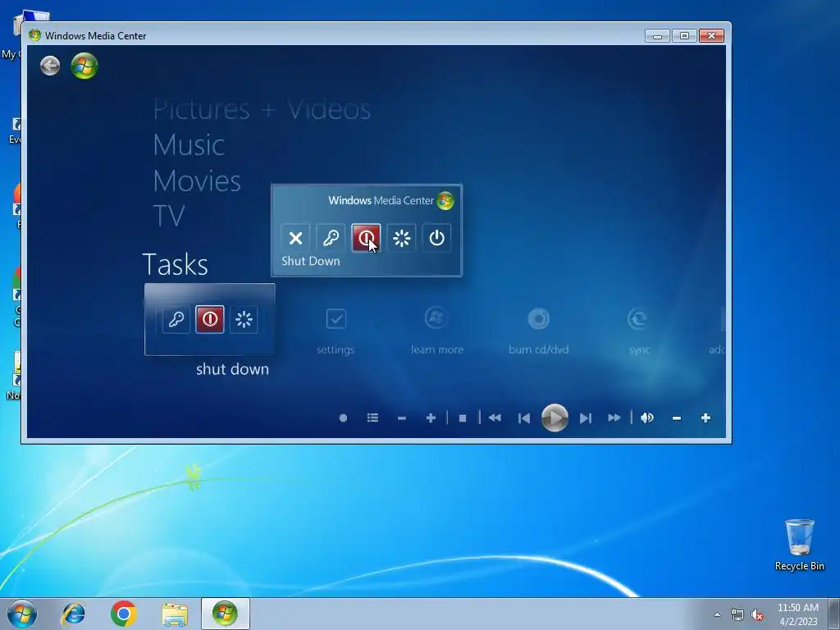Close the shut down popup with X
This screenshot has width=840, height=630.
click(x=295, y=238)
